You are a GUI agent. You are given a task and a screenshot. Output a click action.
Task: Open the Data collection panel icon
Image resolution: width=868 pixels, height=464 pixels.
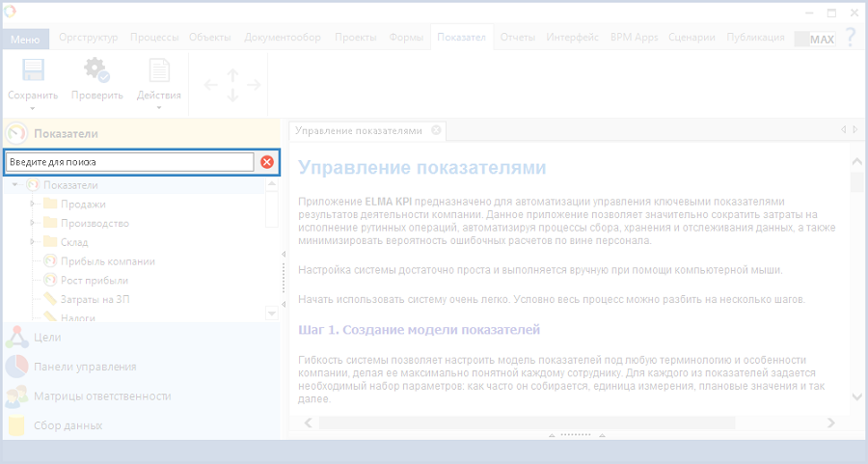(x=16, y=425)
